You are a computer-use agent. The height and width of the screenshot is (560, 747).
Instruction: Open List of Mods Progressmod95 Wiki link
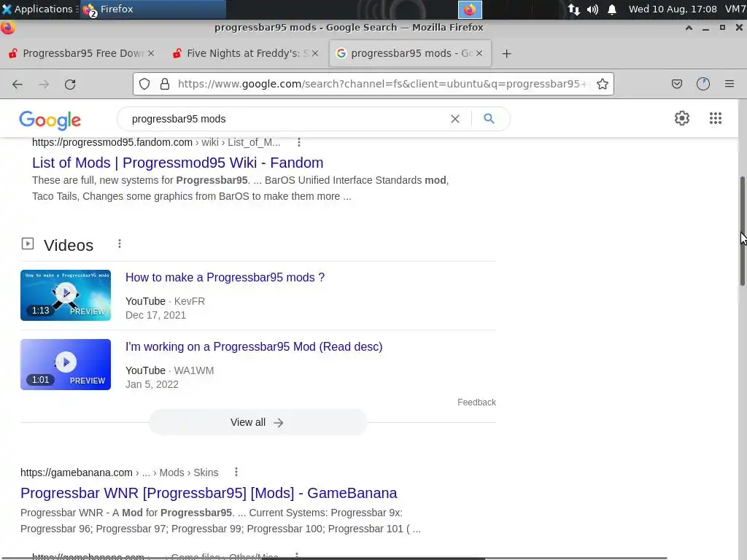[178, 163]
